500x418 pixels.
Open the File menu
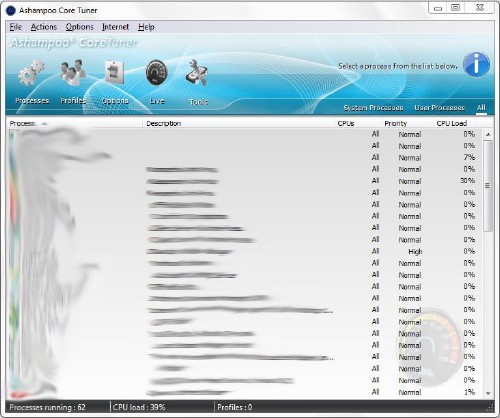coord(16,27)
